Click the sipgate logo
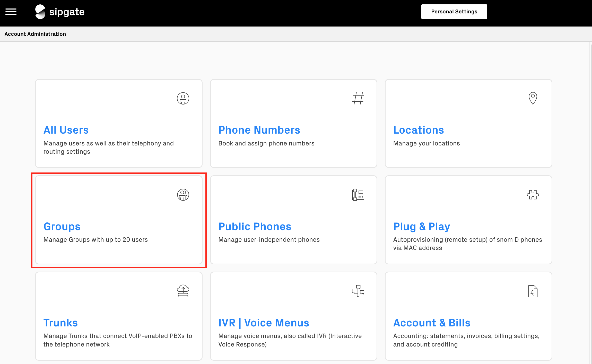592x364 pixels. click(60, 12)
